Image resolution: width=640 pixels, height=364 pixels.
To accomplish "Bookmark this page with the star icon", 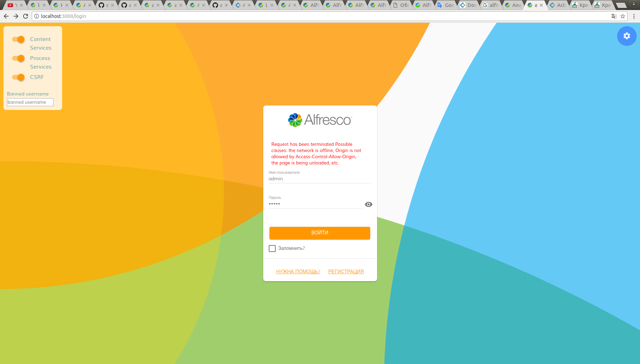I will tap(623, 16).
